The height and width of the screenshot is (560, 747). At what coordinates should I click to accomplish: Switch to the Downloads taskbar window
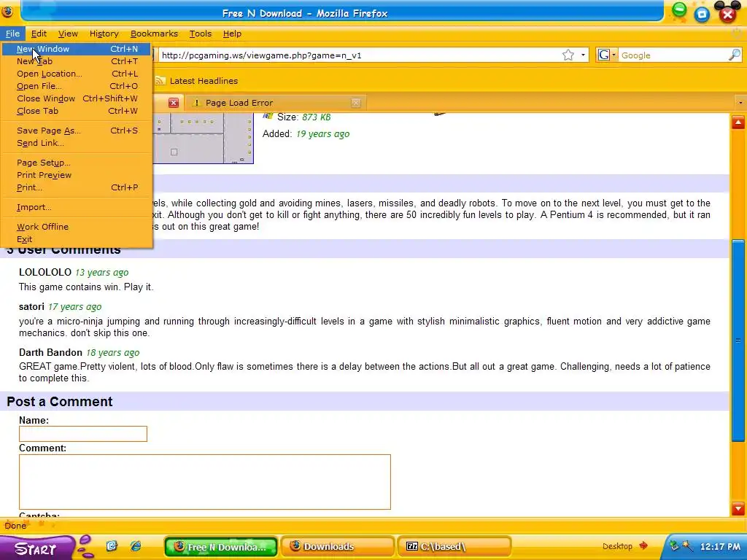click(x=337, y=547)
